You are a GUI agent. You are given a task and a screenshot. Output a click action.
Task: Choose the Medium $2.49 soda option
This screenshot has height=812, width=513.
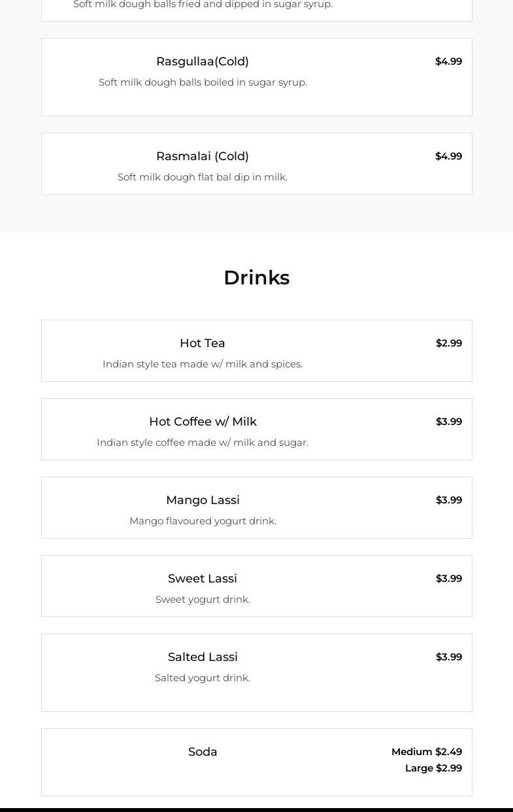pyautogui.click(x=427, y=752)
